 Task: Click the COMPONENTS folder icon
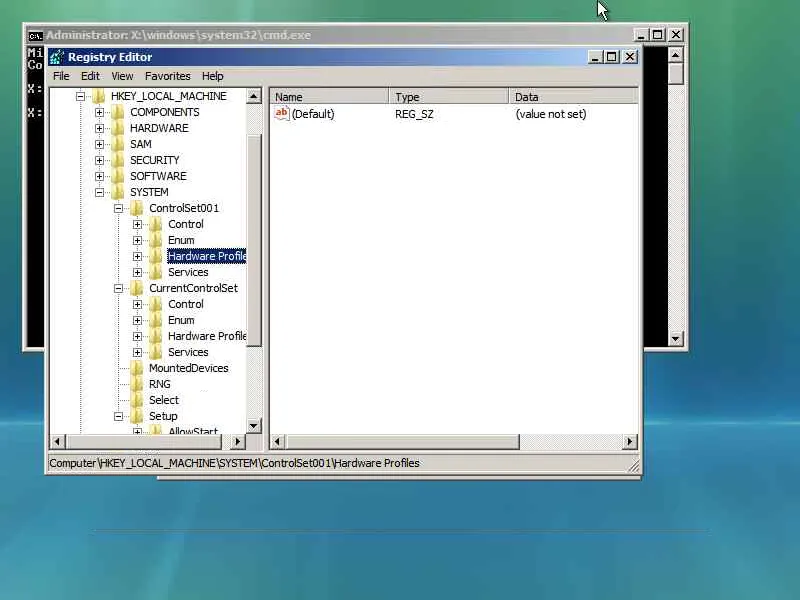tap(118, 112)
